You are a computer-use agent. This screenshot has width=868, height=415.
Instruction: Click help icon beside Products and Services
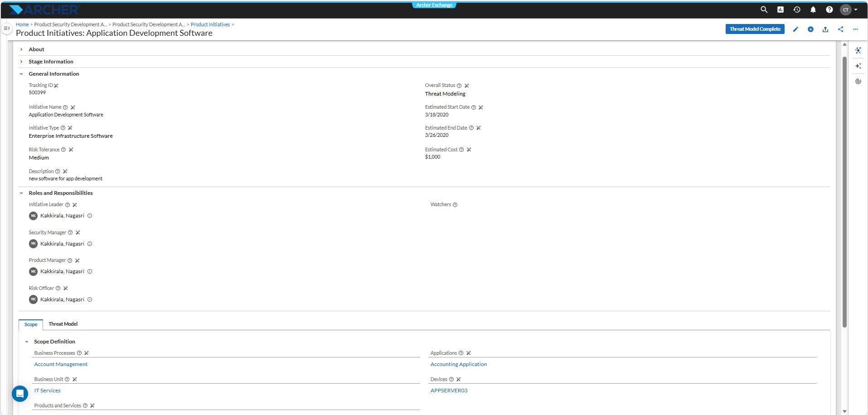pos(85,406)
